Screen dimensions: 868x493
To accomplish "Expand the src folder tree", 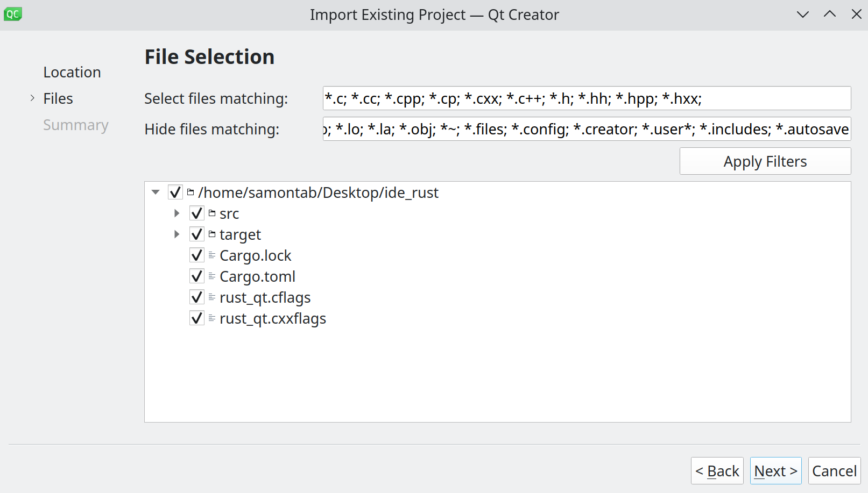I will [177, 213].
